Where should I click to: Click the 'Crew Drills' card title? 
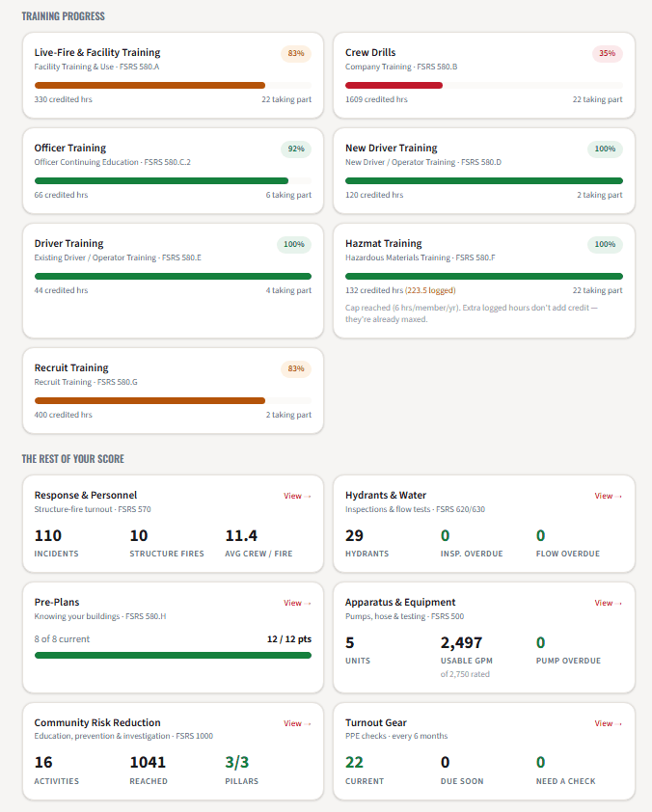coord(370,52)
